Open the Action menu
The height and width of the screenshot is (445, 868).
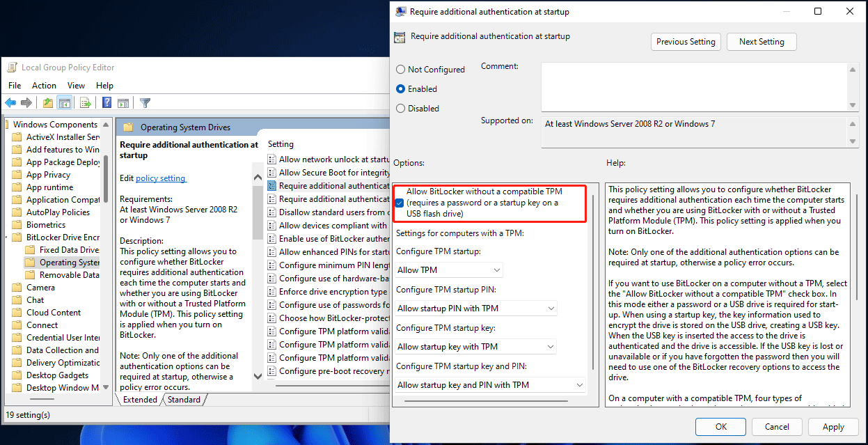tap(44, 86)
